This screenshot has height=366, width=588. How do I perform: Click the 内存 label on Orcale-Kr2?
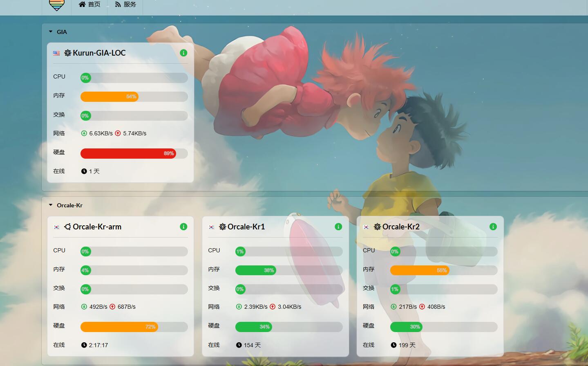click(x=369, y=269)
